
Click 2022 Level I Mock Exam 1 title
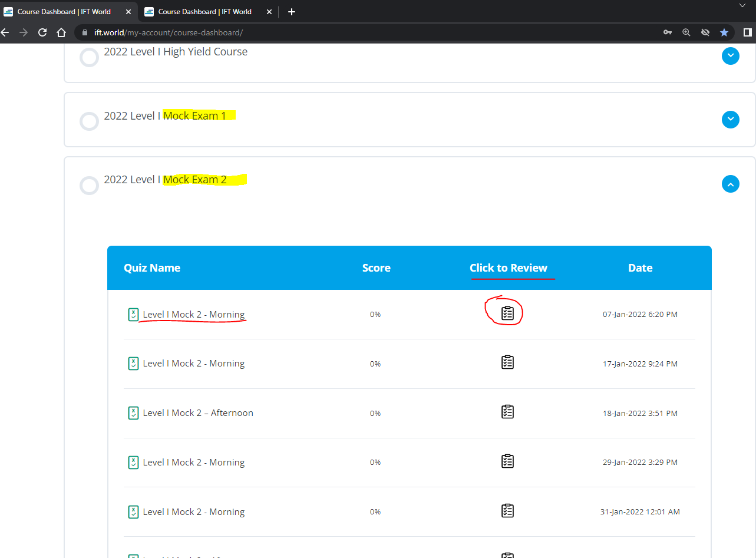point(165,116)
